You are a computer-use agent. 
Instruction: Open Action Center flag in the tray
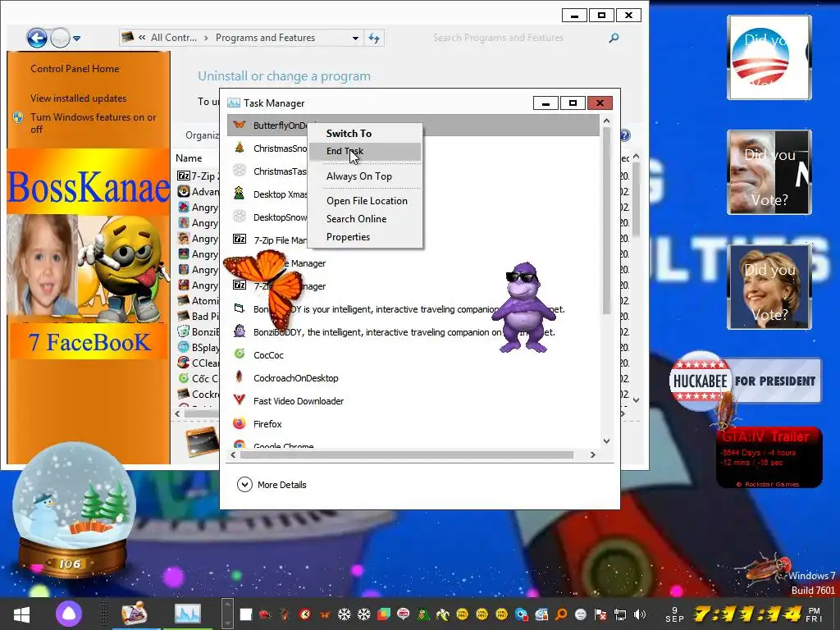click(x=600, y=614)
